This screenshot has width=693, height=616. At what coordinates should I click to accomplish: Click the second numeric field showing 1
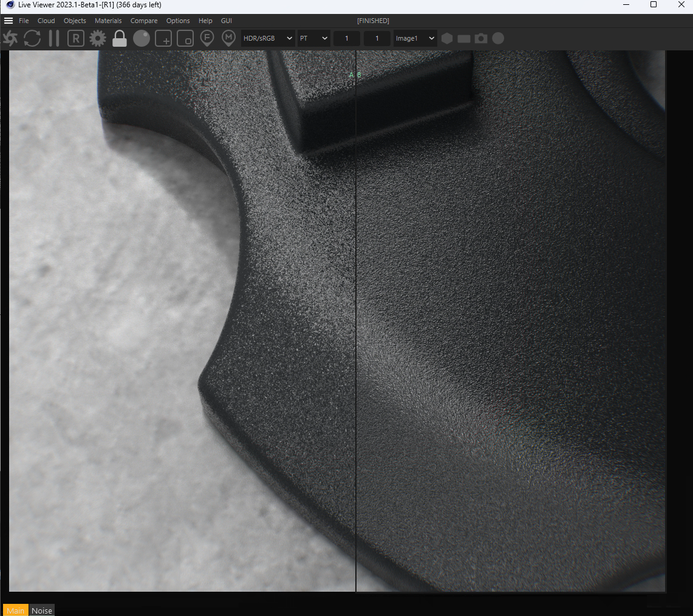point(377,38)
